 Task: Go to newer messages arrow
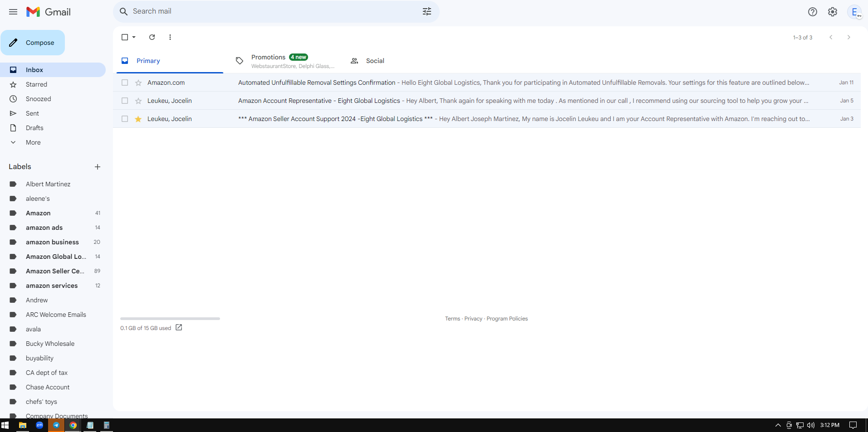tap(831, 37)
